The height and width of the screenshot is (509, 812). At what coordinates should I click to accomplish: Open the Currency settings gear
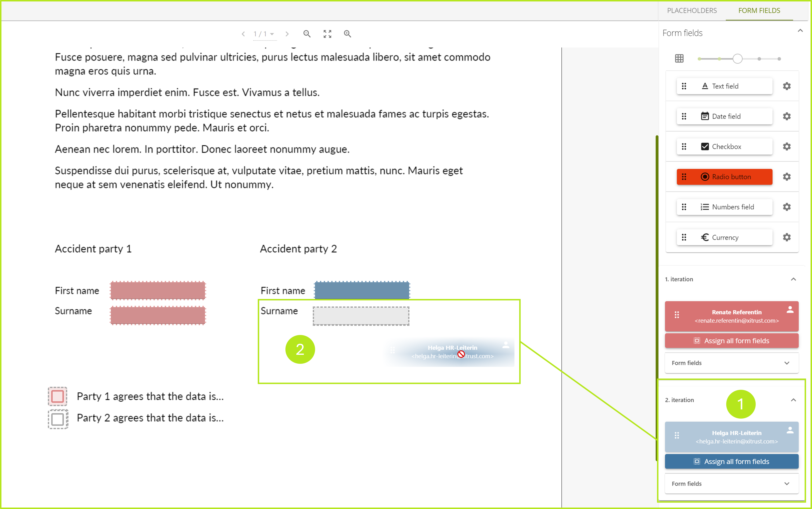786,237
